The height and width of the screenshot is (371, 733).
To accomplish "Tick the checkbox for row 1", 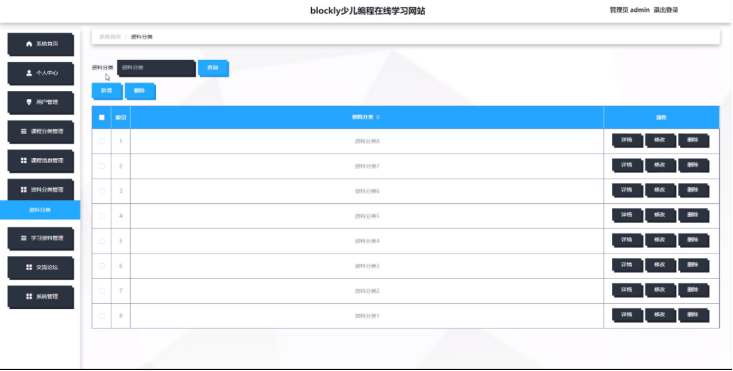I will (x=102, y=141).
